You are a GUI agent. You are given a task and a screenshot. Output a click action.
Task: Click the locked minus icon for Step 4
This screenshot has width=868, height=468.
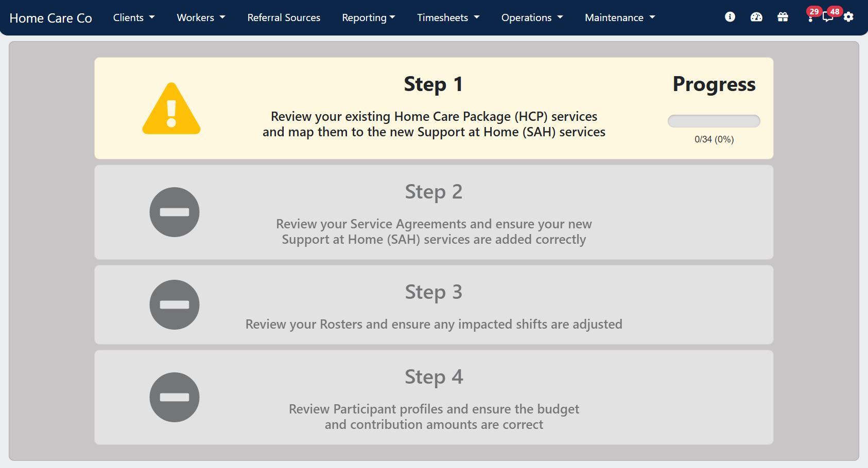[175, 397]
